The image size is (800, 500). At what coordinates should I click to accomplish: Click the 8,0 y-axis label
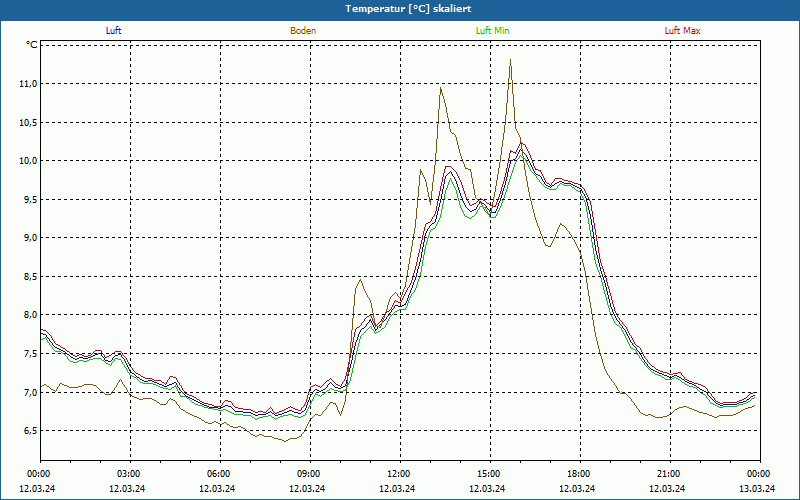pyautogui.click(x=31, y=315)
